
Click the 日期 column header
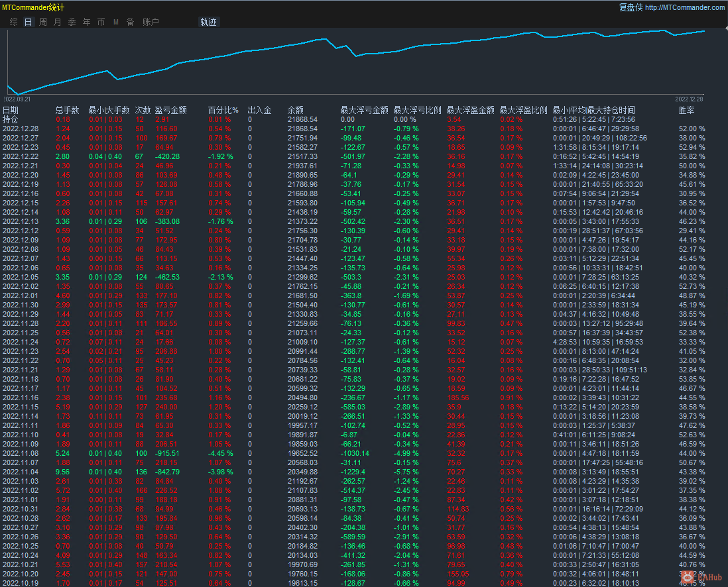pos(11,110)
